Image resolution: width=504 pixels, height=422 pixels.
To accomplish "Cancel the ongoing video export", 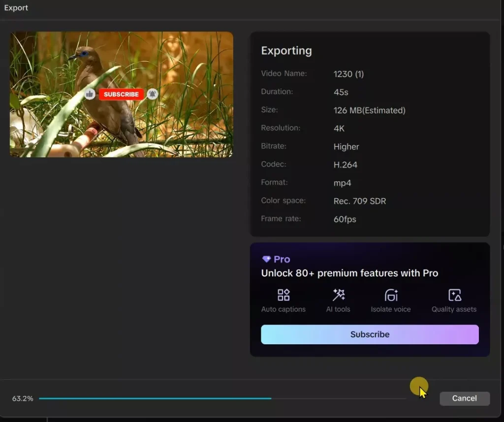I will [464, 398].
